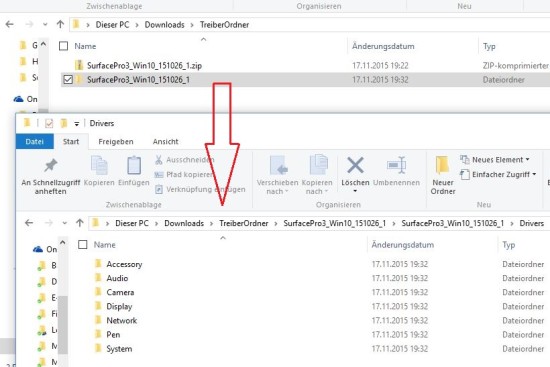Open the Datei tab
This screenshot has width=550, height=367.
pyautogui.click(x=34, y=142)
